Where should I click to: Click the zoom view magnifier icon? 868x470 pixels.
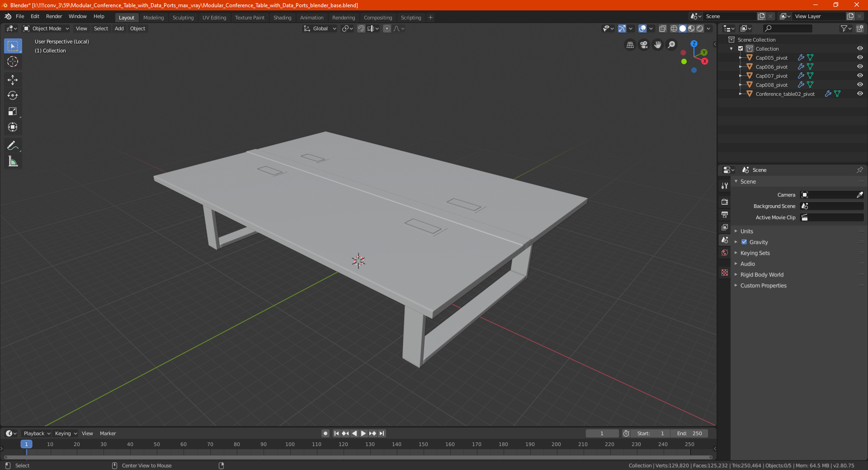[x=672, y=45]
